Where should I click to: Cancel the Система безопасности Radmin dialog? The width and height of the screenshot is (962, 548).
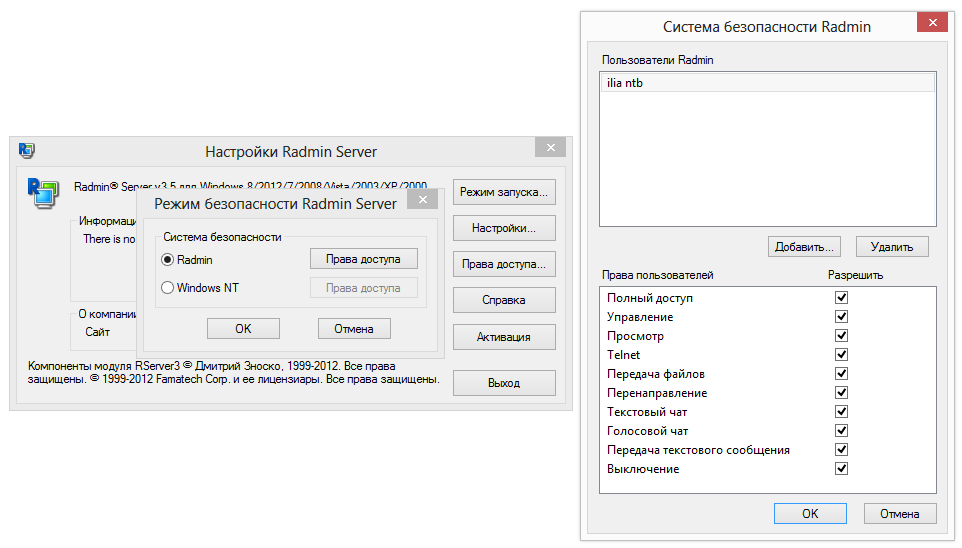click(x=900, y=514)
